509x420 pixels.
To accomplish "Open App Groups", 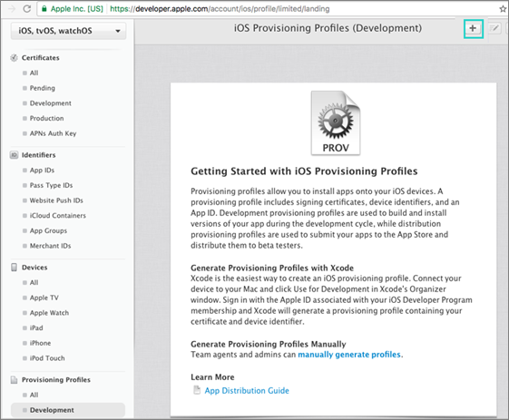I will 48,230.
